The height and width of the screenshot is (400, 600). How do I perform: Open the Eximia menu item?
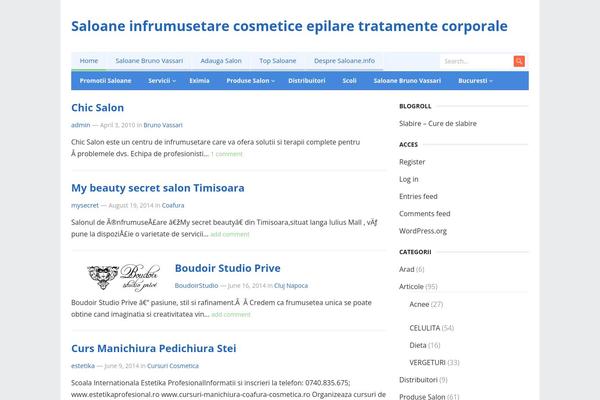pyautogui.click(x=199, y=81)
